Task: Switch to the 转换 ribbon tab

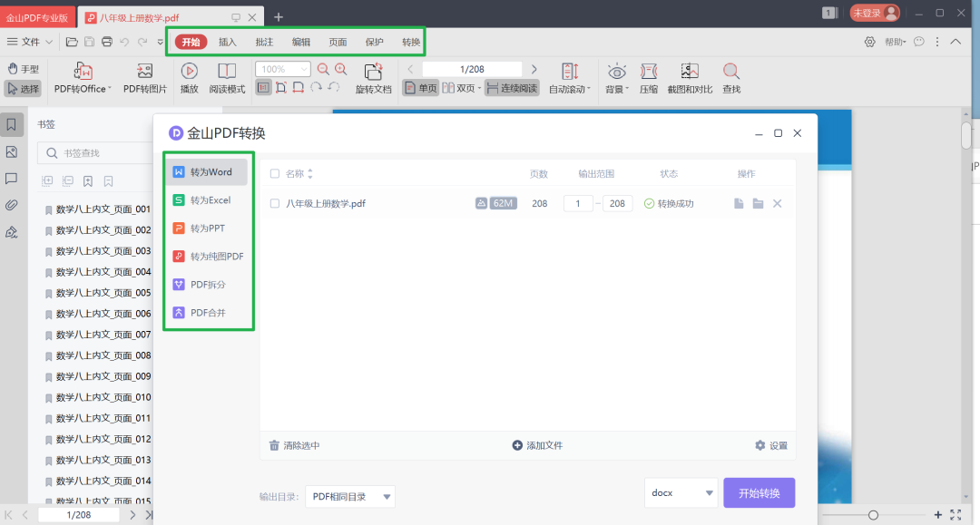Action: tap(411, 42)
